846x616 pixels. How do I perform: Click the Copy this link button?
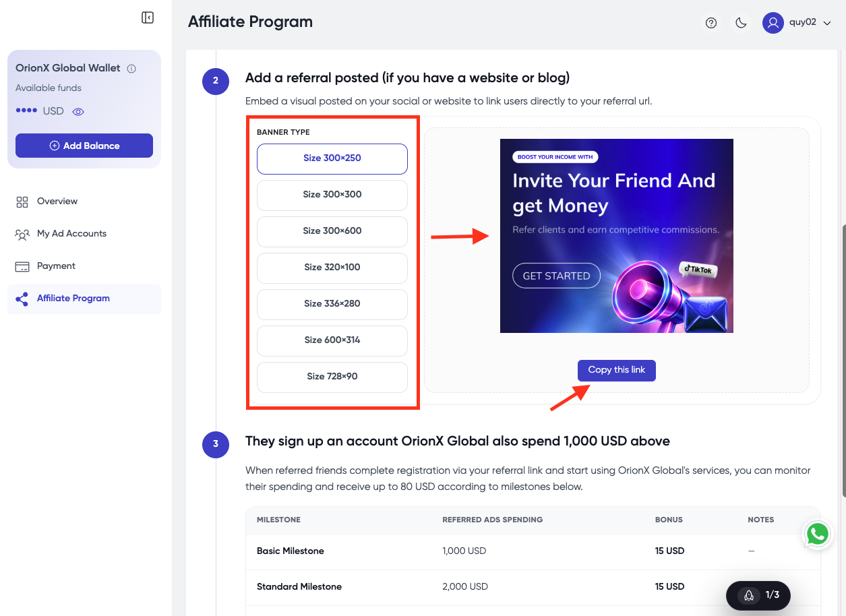pos(616,370)
